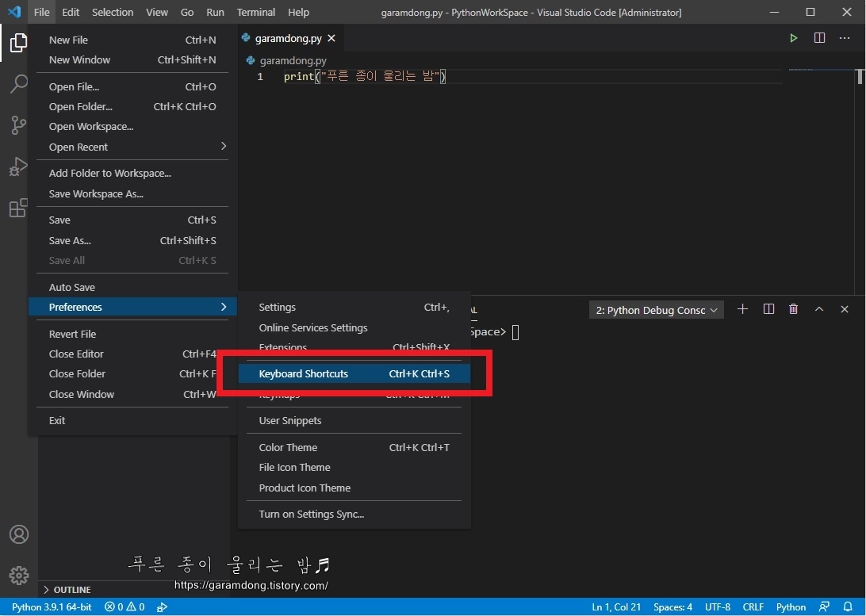Image resolution: width=866 pixels, height=616 pixels.
Task: Open the Edit menu
Action: pyautogui.click(x=71, y=12)
